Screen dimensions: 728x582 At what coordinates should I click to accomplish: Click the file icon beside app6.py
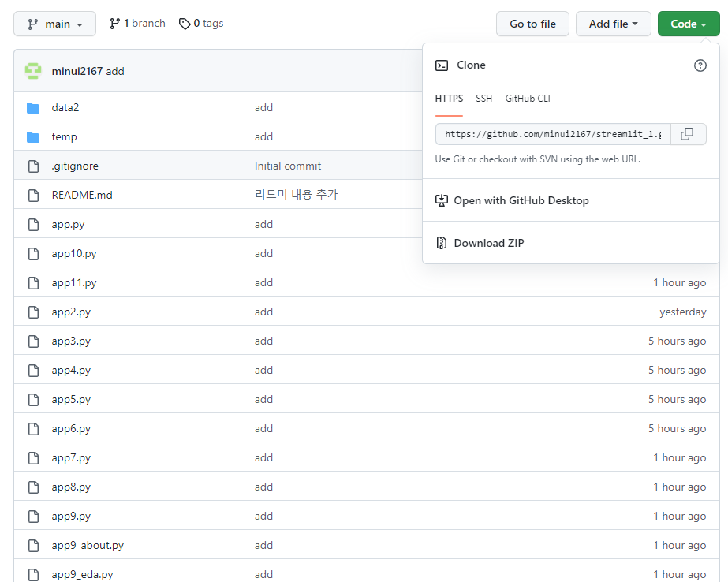click(x=33, y=429)
